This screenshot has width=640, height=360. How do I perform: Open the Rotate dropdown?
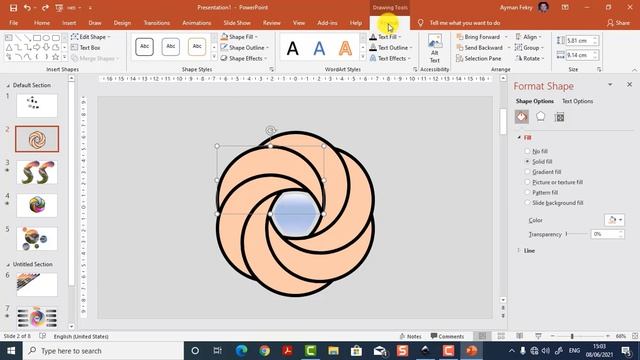[530, 58]
